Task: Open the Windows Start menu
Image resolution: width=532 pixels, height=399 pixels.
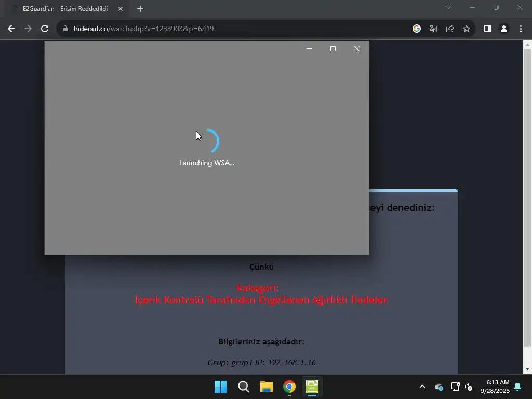Action: click(x=220, y=387)
